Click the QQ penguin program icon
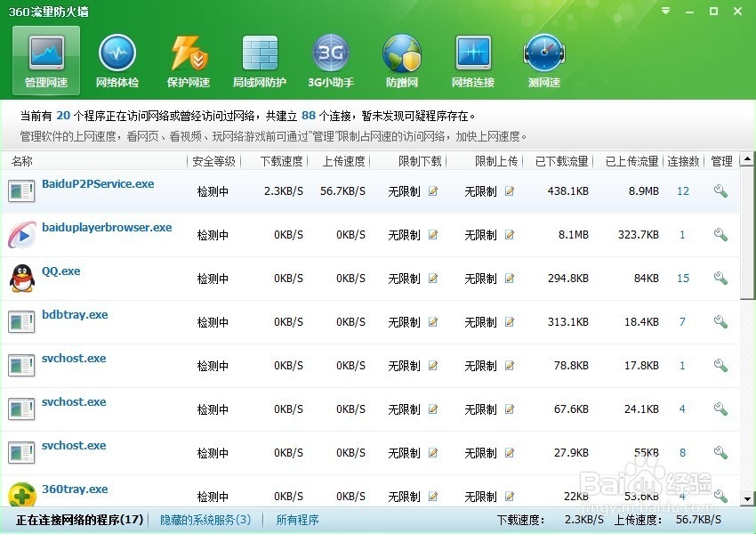This screenshot has height=534, width=756. coord(21,279)
